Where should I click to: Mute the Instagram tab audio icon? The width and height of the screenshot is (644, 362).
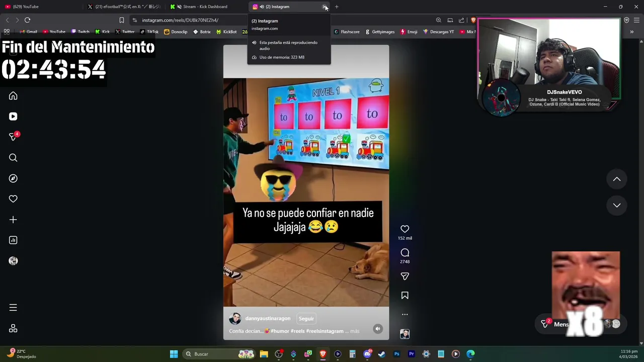pos(262,7)
